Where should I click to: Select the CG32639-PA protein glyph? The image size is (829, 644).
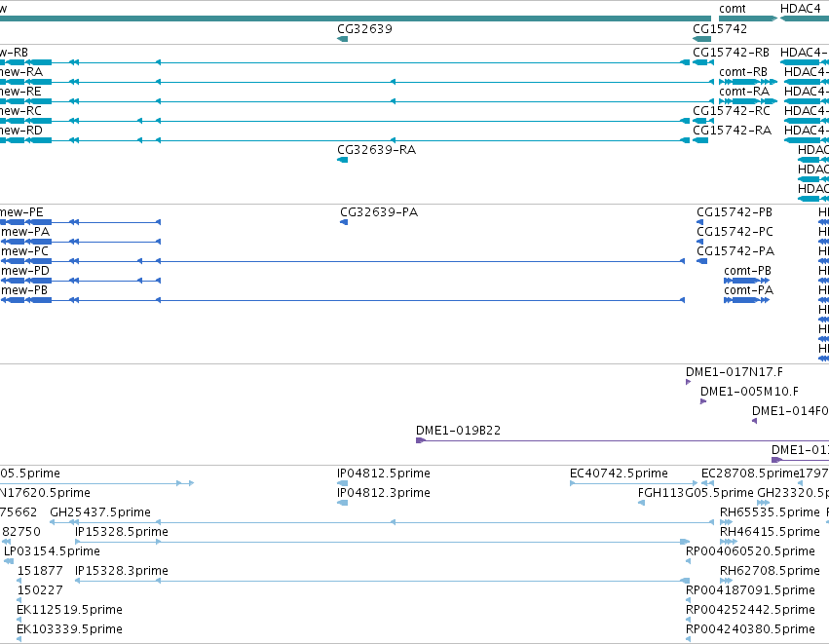pos(344,222)
